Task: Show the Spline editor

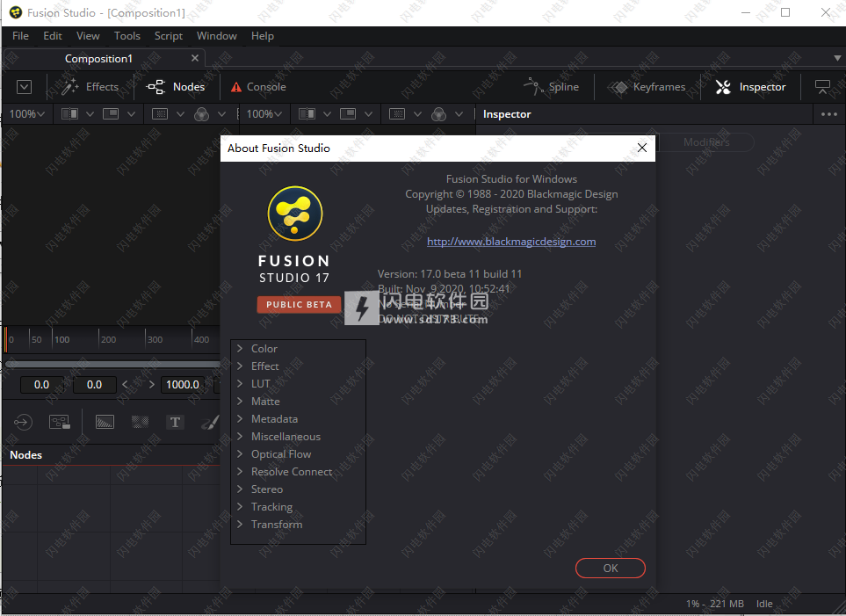Action: (552, 87)
